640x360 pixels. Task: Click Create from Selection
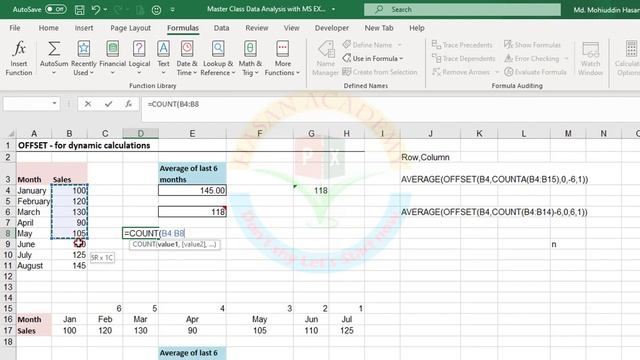[380, 72]
